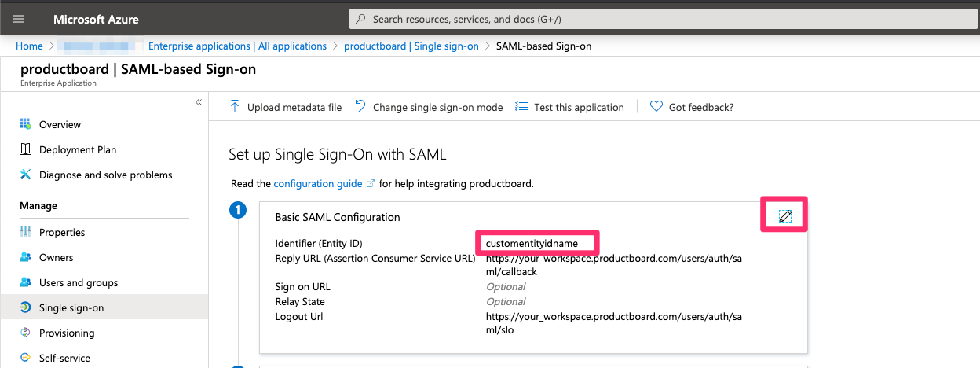The image size is (980, 368).
Task: Open Enterprise applications breadcrumb link
Action: [237, 46]
